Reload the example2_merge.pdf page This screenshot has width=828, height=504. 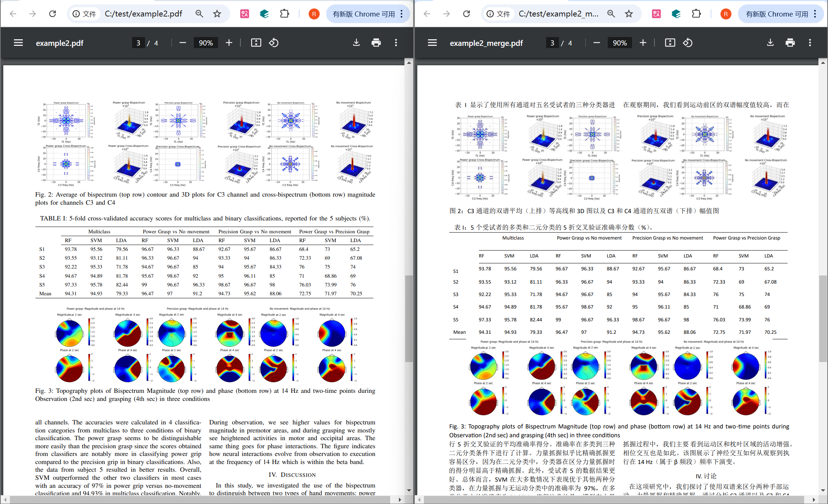point(466,14)
